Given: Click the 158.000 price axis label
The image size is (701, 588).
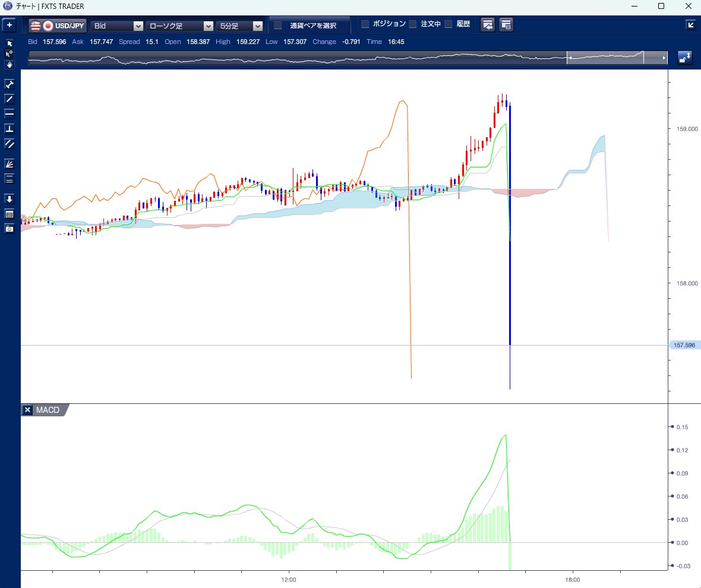Looking at the screenshot, I should coord(687,283).
